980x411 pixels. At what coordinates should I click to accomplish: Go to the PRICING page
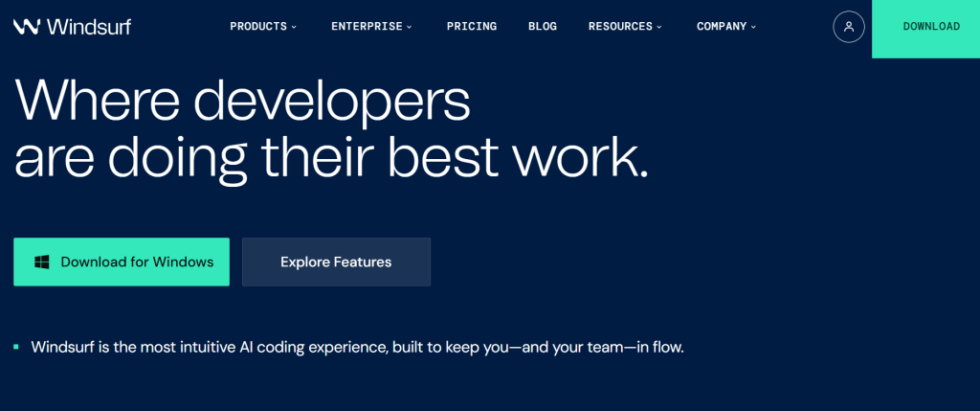(472, 27)
